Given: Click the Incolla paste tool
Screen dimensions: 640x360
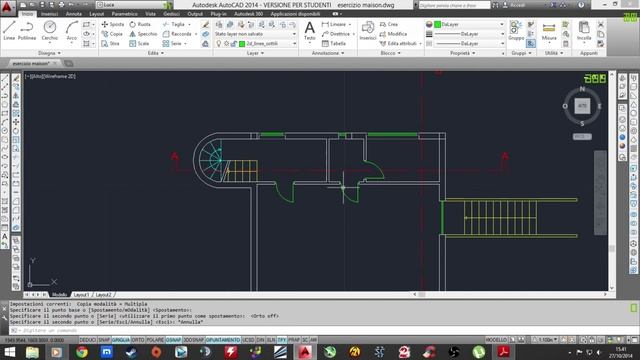Looking at the screenshot, I should 584,31.
